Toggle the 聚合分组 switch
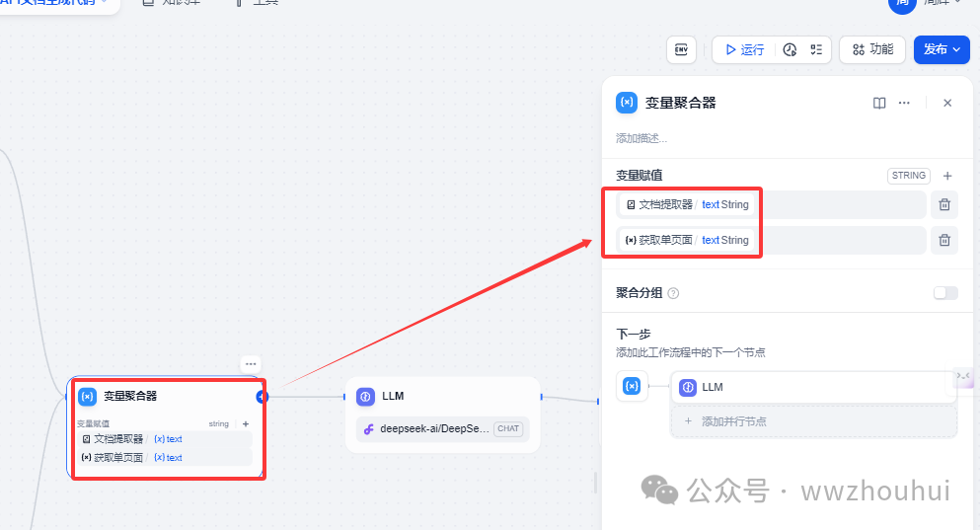The image size is (980, 530). 945,293
